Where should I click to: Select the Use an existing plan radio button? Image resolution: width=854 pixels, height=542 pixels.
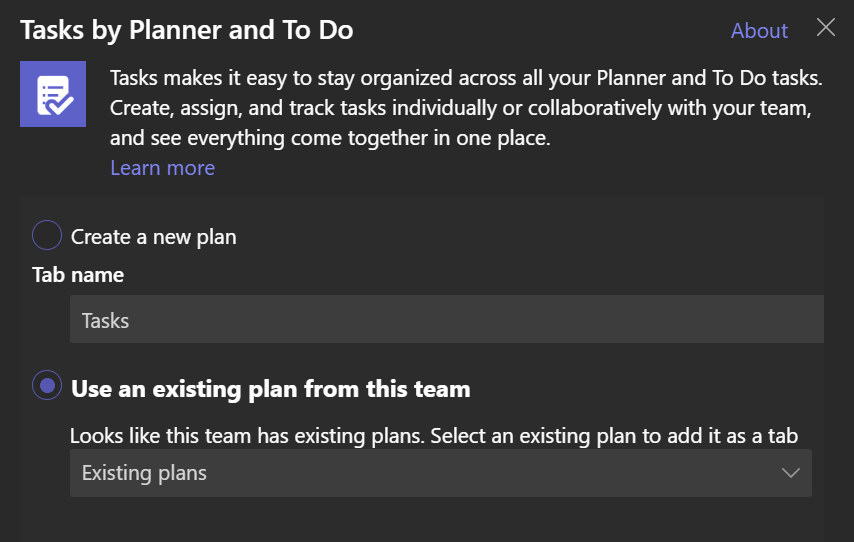click(x=47, y=385)
